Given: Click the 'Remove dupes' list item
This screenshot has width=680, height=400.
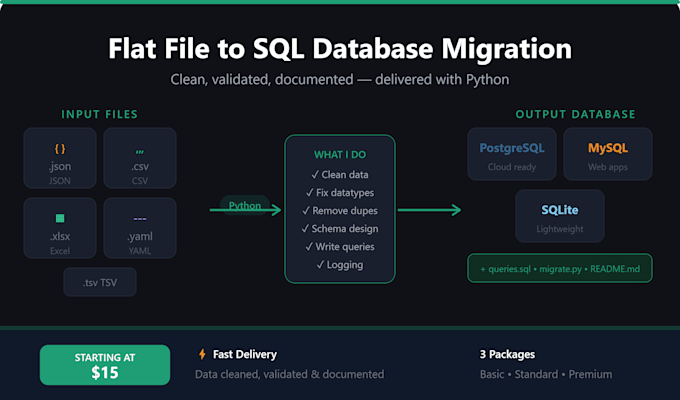Looking at the screenshot, I should click(x=340, y=210).
